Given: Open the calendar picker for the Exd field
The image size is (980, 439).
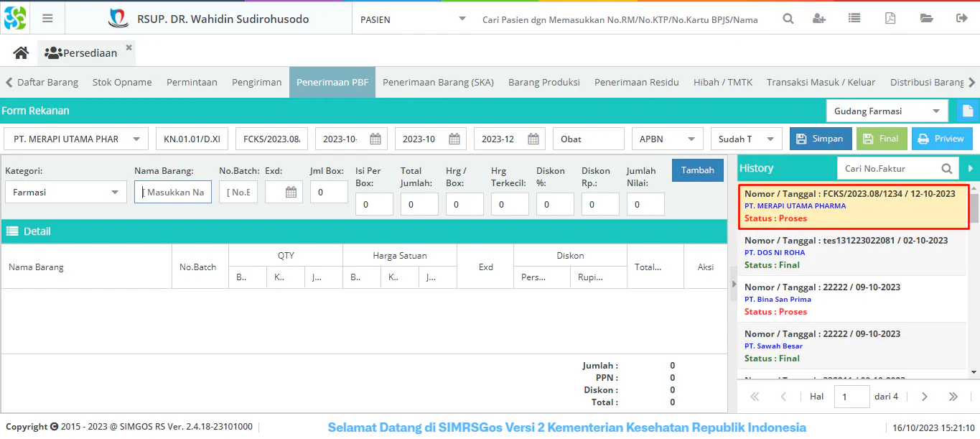Looking at the screenshot, I should 291,192.
